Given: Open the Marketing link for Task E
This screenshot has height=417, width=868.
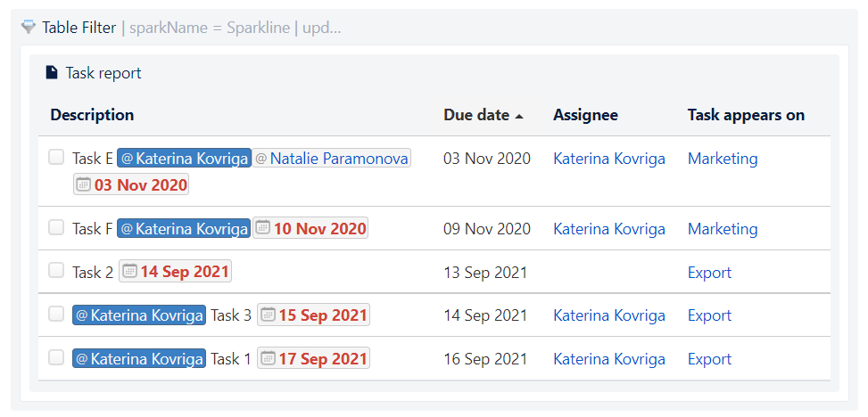Looking at the screenshot, I should point(723,159).
